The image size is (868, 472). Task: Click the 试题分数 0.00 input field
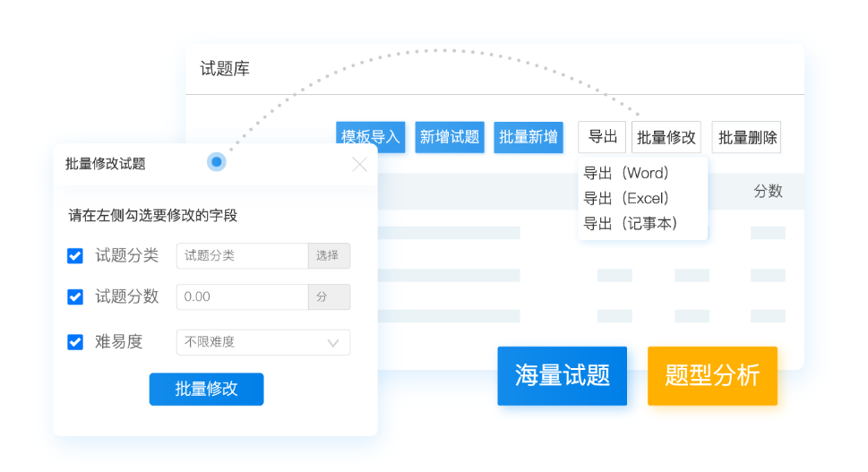[242, 296]
